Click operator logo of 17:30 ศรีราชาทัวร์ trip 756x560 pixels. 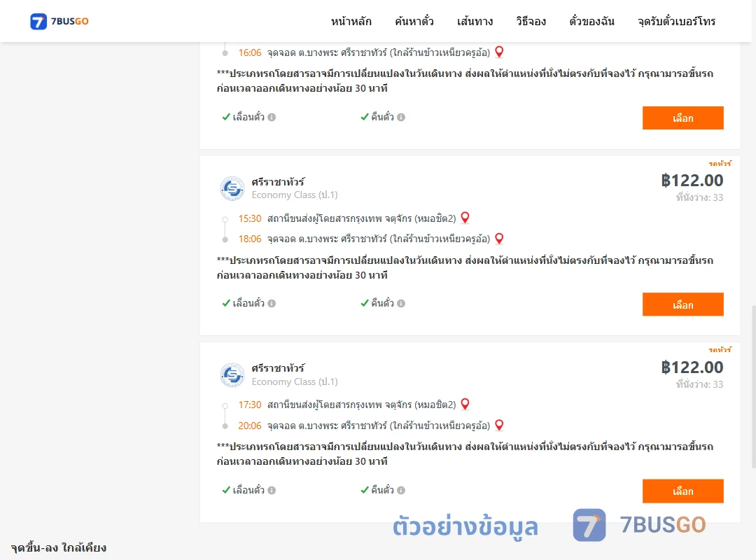click(232, 374)
